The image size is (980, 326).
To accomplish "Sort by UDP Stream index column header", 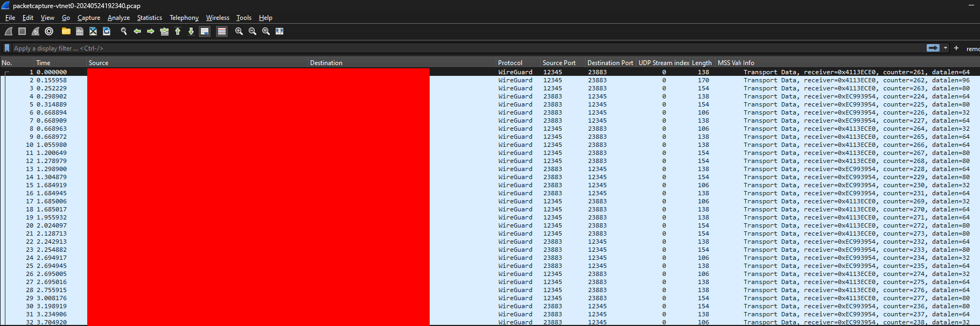I will pyautogui.click(x=663, y=63).
